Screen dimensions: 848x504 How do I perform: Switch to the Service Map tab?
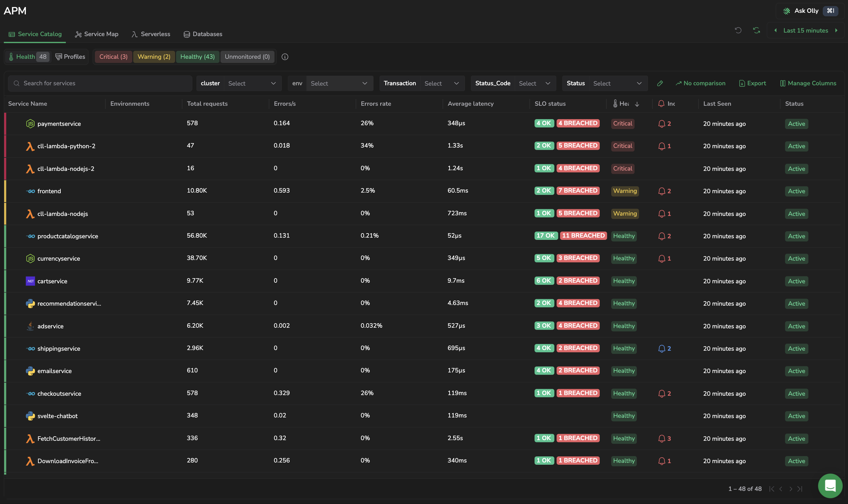click(96, 34)
